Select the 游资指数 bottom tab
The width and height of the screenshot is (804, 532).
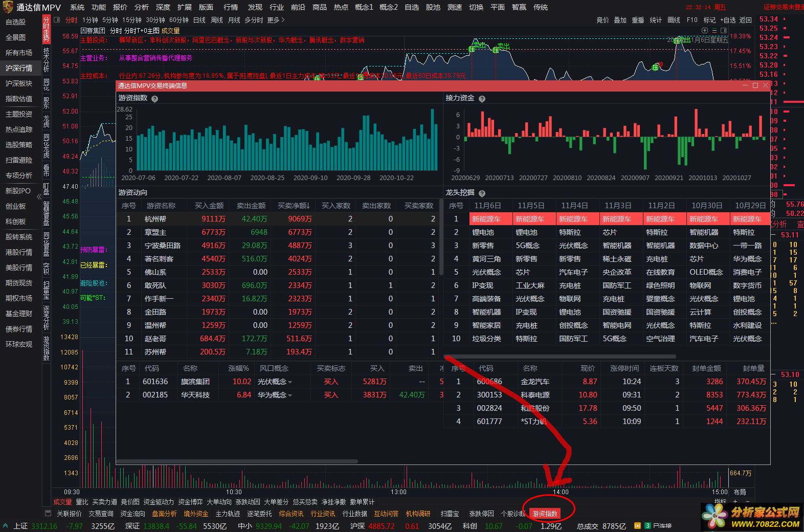click(x=545, y=514)
